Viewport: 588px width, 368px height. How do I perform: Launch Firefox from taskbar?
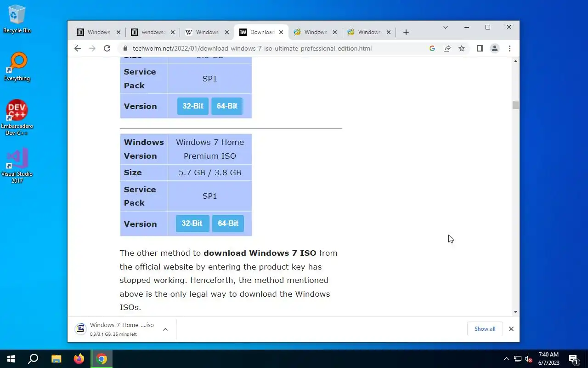point(79,359)
